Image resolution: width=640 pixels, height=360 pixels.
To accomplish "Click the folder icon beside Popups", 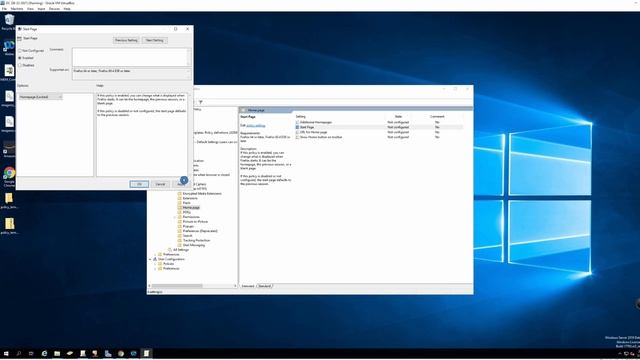I will [180, 226].
